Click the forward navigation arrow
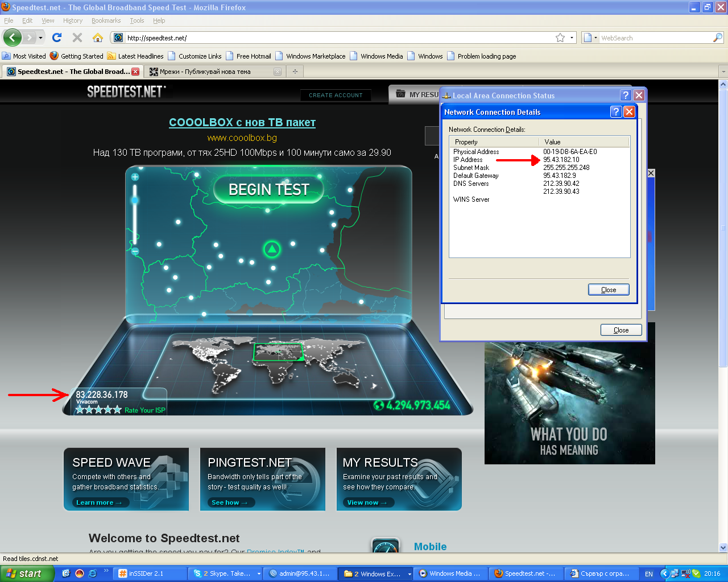This screenshot has width=728, height=582. (29, 38)
